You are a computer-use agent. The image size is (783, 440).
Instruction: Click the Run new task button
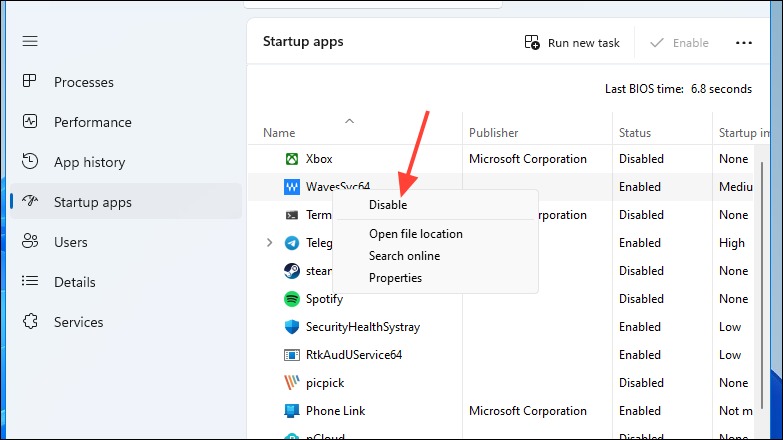point(572,43)
